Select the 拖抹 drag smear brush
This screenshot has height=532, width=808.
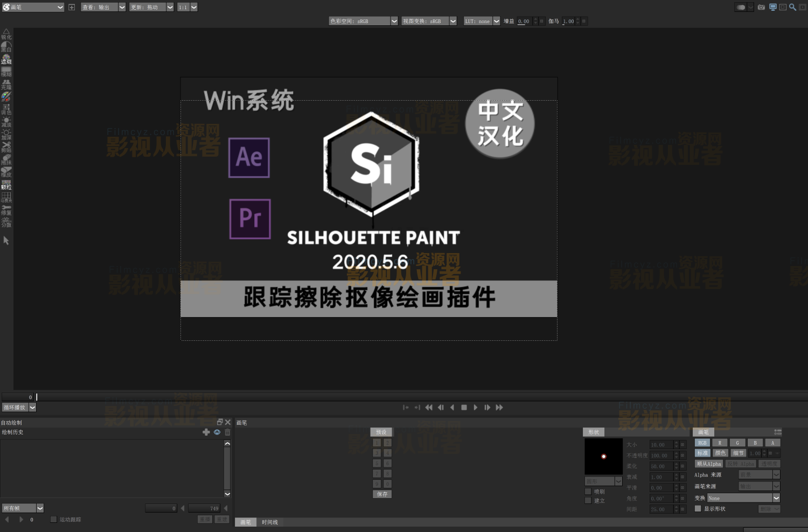[6, 159]
